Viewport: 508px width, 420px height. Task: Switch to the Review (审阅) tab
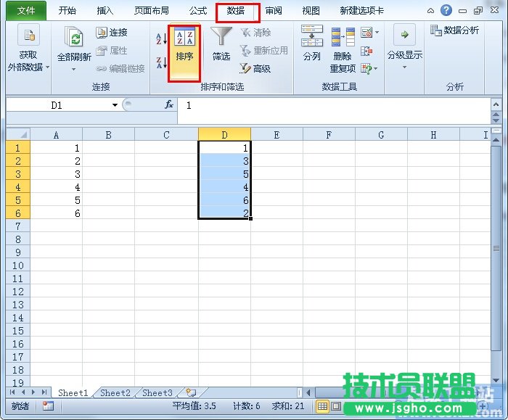[x=274, y=11]
